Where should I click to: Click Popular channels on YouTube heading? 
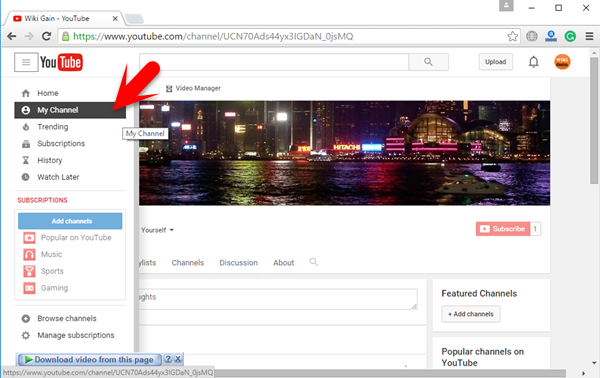tap(483, 357)
